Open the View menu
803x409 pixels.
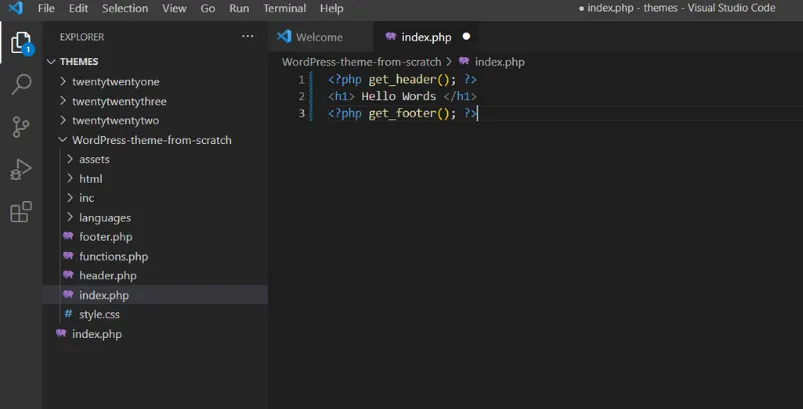click(x=174, y=9)
